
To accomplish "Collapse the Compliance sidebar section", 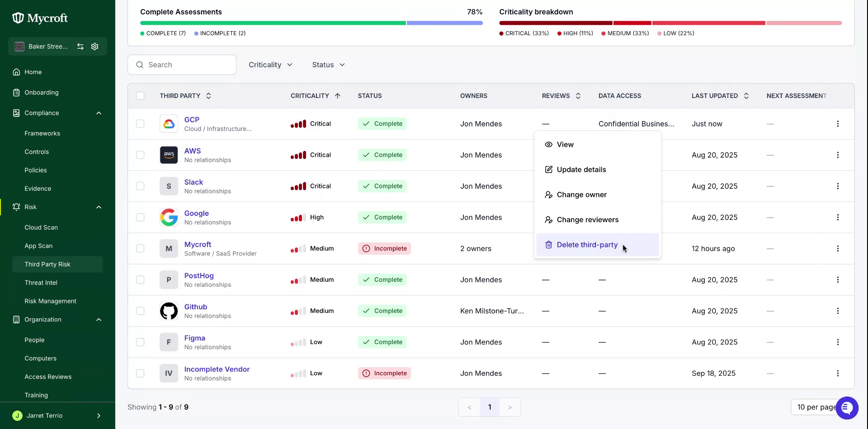I will (x=99, y=113).
